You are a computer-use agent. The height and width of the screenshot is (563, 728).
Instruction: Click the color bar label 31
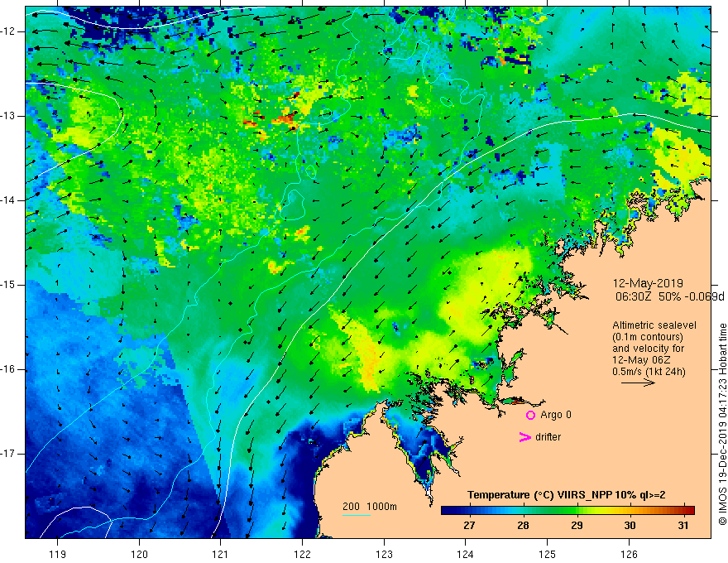pos(683,526)
